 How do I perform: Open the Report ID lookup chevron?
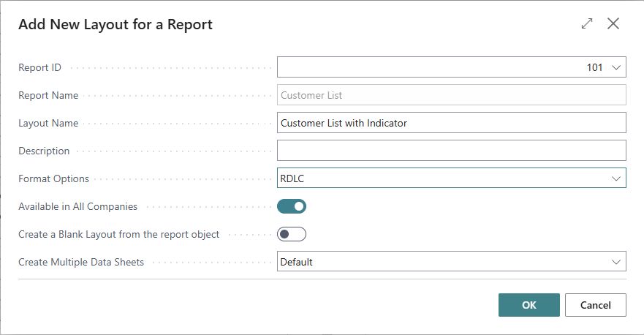click(615, 67)
